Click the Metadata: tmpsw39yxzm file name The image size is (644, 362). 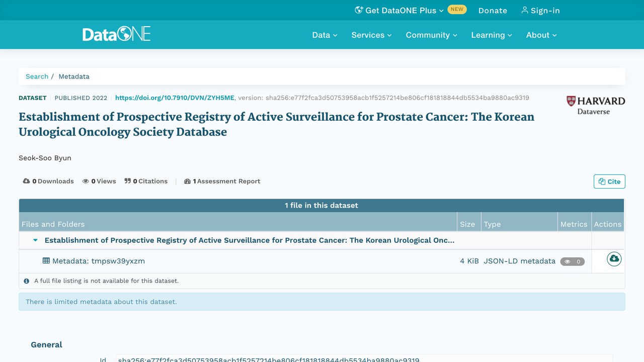point(99,261)
